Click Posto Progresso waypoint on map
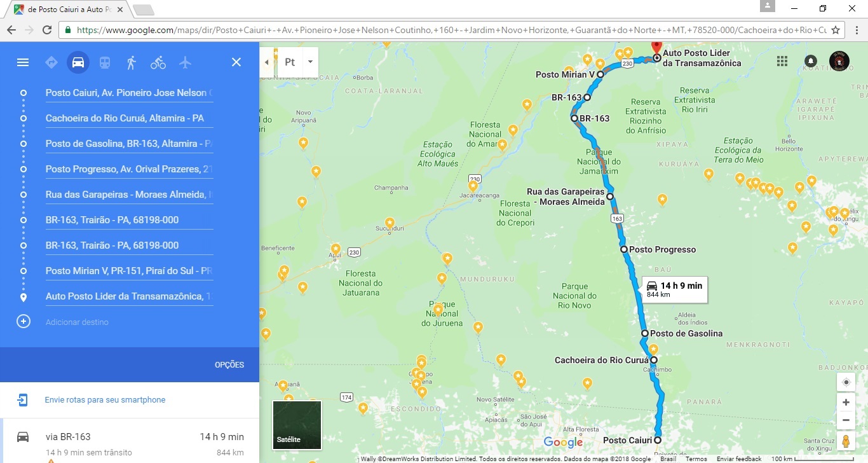Image resolution: width=868 pixels, height=463 pixels. tap(624, 249)
